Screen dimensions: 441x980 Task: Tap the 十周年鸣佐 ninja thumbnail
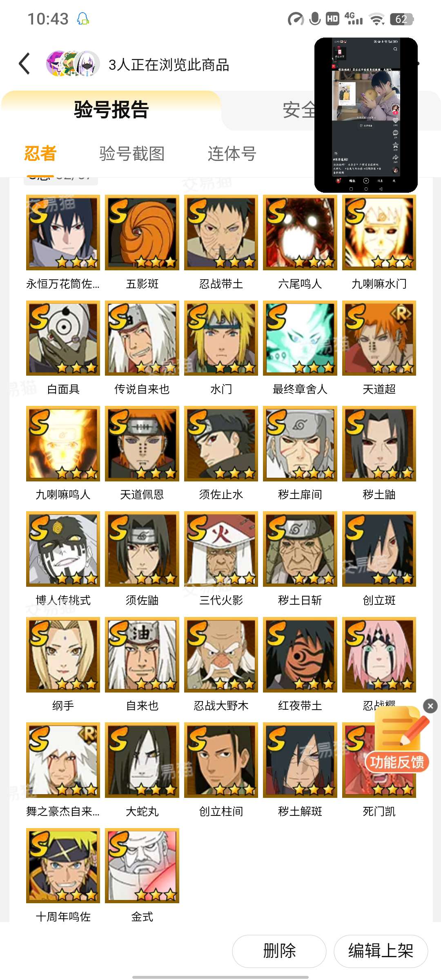point(63,866)
